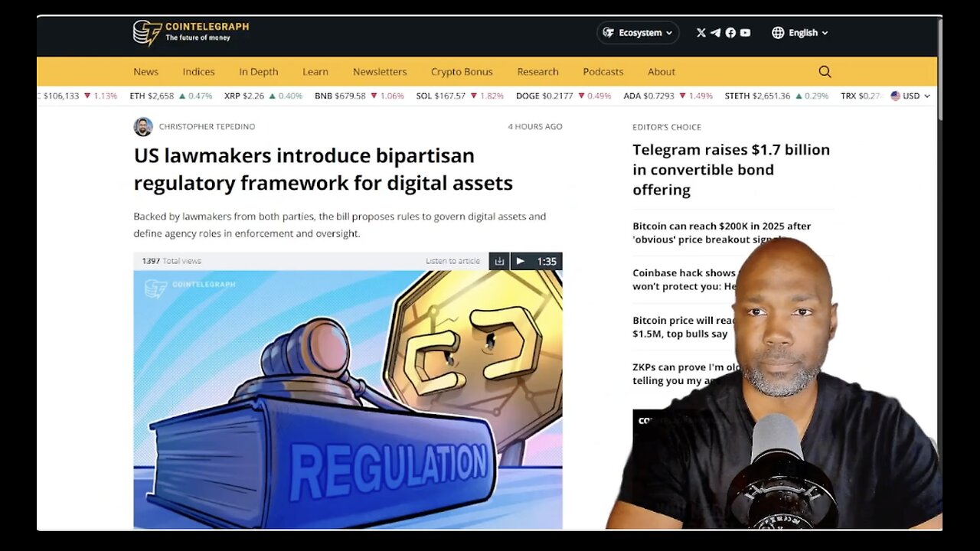Click the XRP $2.26 ticker entry
This screenshot has height=551, width=980.
point(263,96)
